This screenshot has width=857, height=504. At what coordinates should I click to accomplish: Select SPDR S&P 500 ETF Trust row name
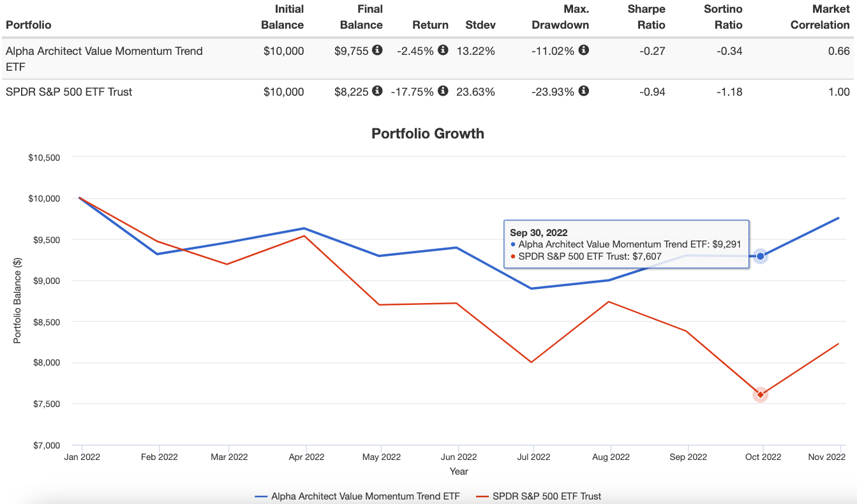coord(69,92)
